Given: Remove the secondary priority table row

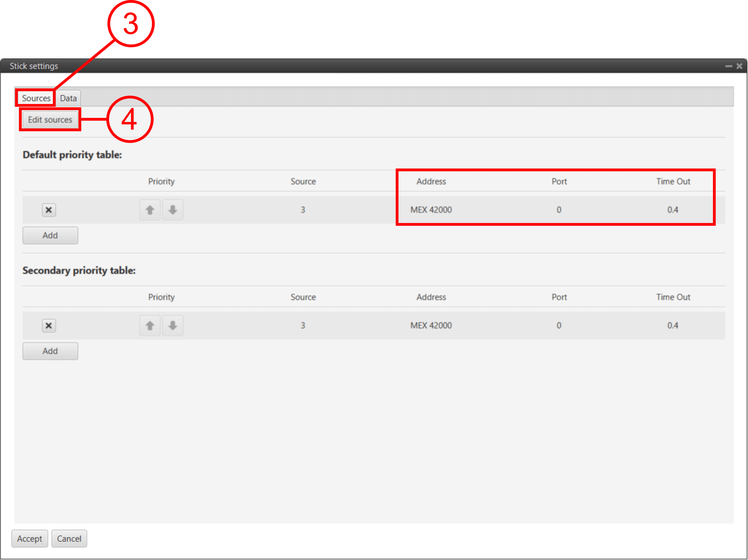Looking at the screenshot, I should click(49, 326).
